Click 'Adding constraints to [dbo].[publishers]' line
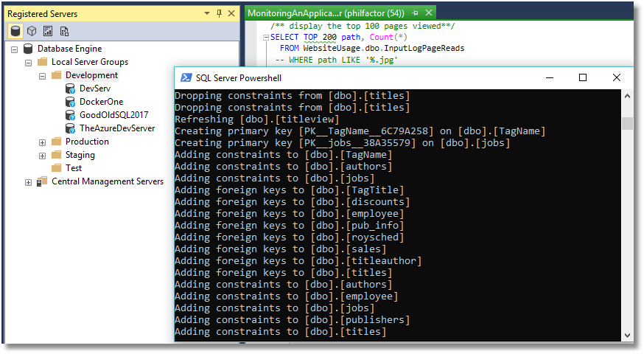Screen dimensions: 644x354 pos(292,320)
